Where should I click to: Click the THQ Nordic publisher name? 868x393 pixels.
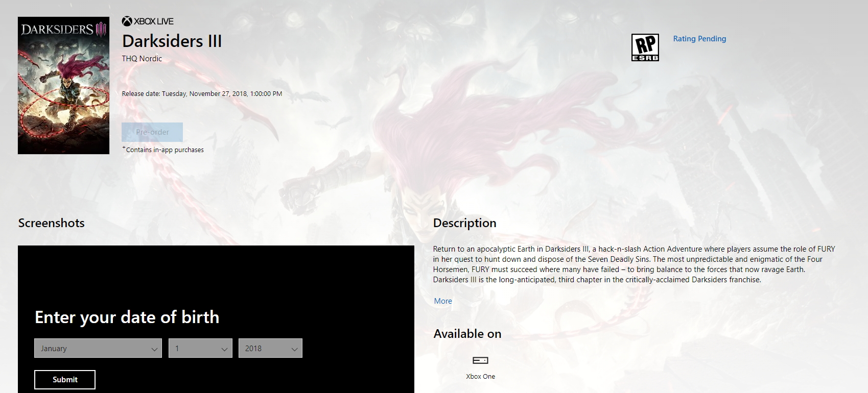point(142,59)
